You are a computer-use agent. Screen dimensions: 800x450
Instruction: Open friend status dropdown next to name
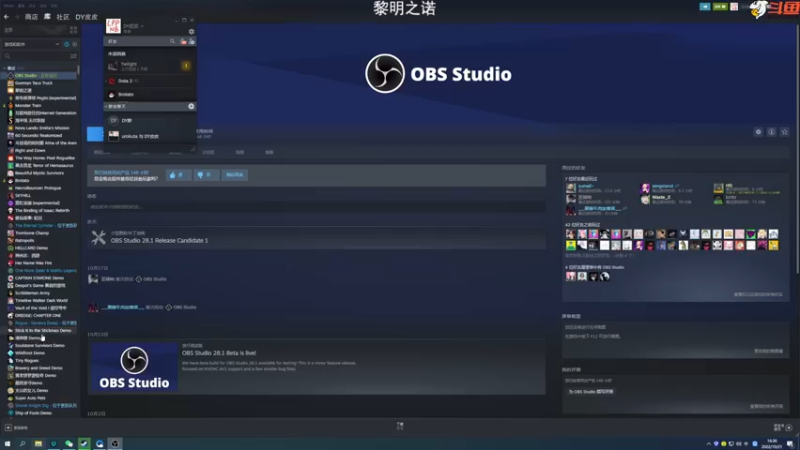click(142, 26)
